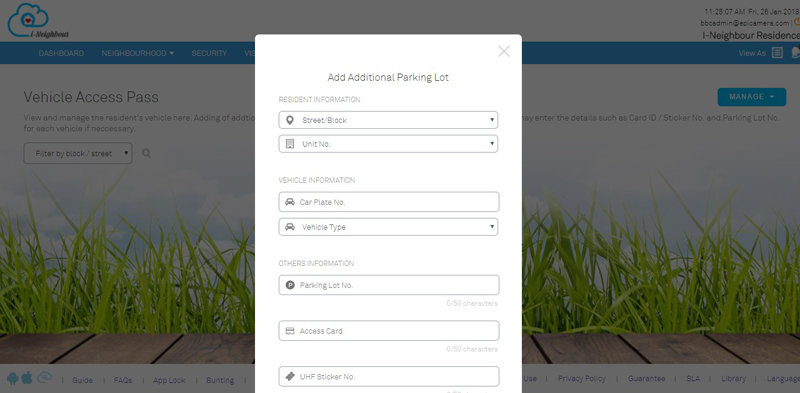Open the DASHBOARD menu item
Screen dimensions: 800x393
[x=61, y=53]
